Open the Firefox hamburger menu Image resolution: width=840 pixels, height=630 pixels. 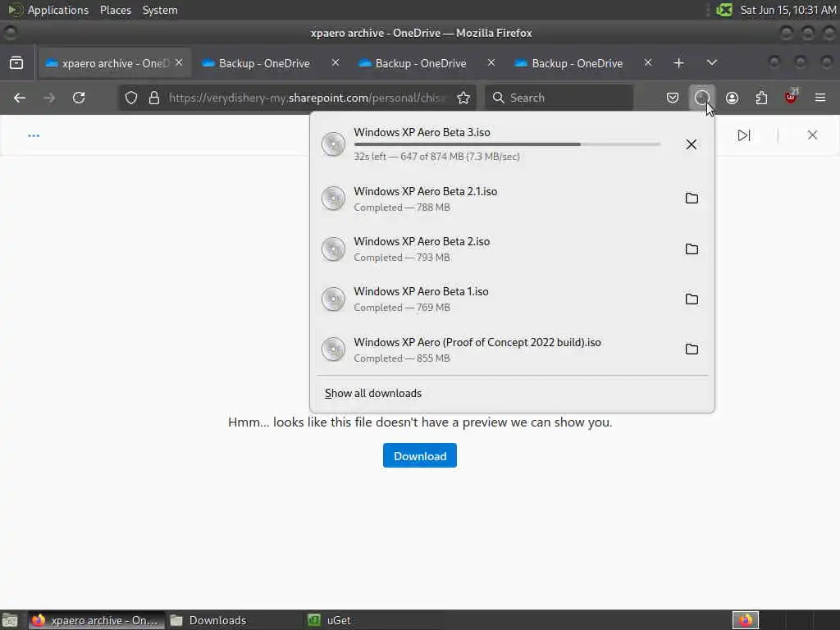820,98
